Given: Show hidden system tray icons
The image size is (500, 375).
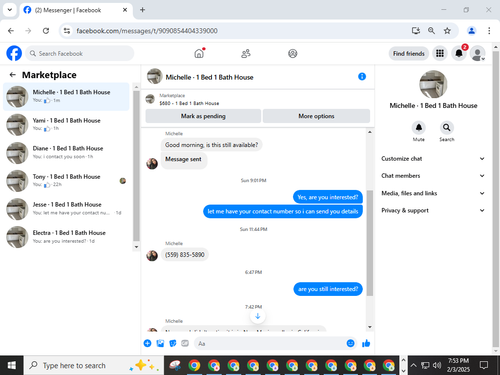Looking at the screenshot, I should (413, 365).
